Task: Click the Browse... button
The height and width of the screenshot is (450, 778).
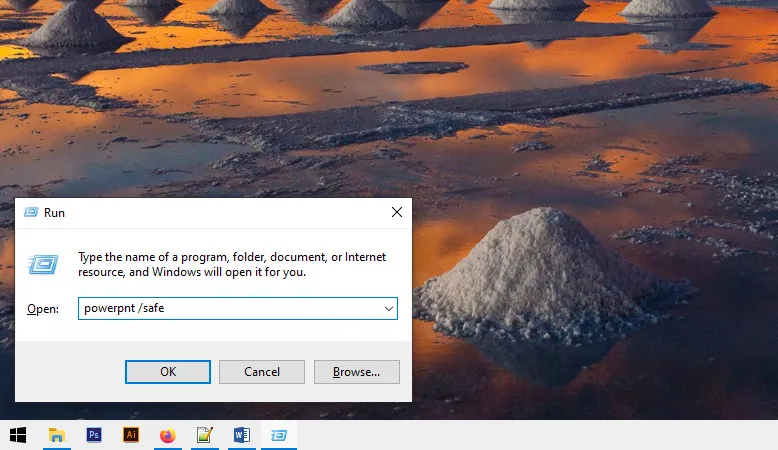Action: point(357,372)
